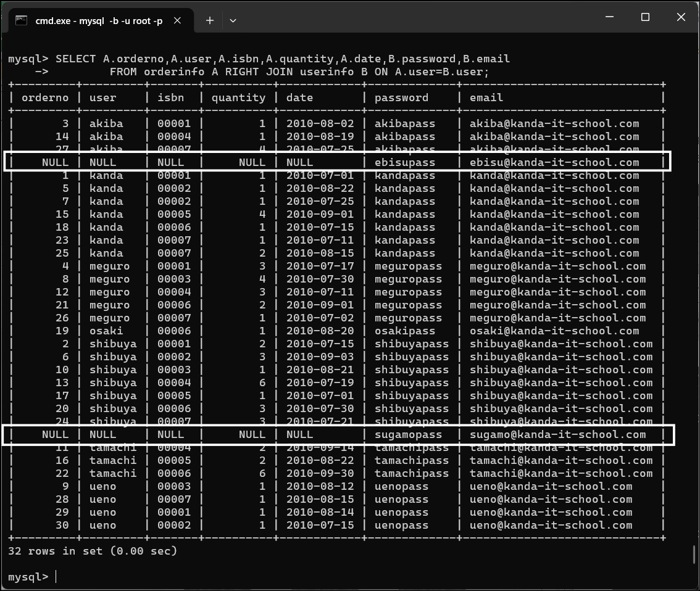
Task: Select the 'cmd.exe - mysql -b -u root -p' tab
Action: 99,20
